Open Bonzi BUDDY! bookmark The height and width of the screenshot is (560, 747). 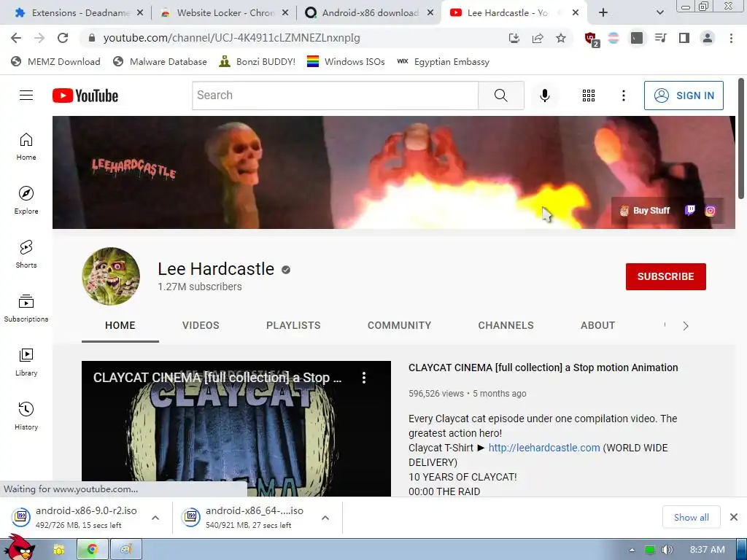click(x=258, y=61)
